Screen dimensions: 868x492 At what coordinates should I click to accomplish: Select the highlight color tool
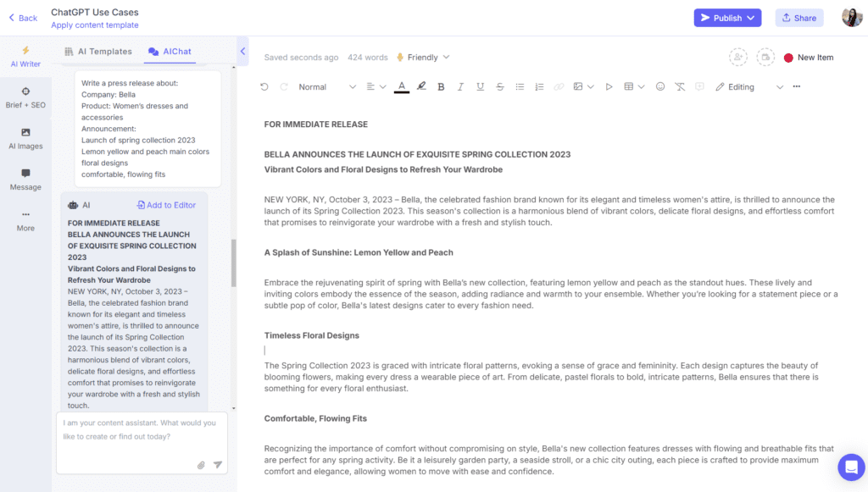point(421,86)
